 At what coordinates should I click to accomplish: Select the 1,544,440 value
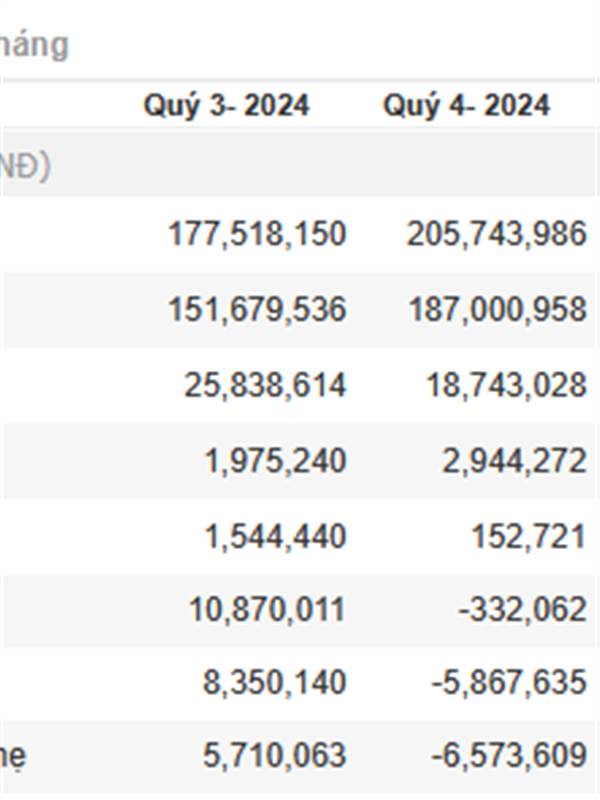click(x=276, y=537)
